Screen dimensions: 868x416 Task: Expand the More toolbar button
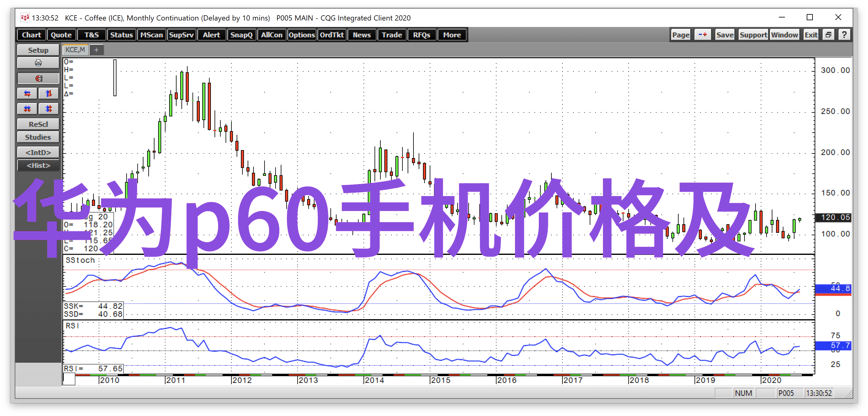(452, 35)
